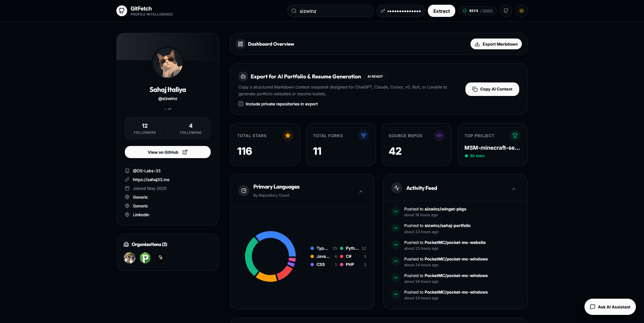
Task: Open the https://sahaj33.me website link
Action: (151, 180)
